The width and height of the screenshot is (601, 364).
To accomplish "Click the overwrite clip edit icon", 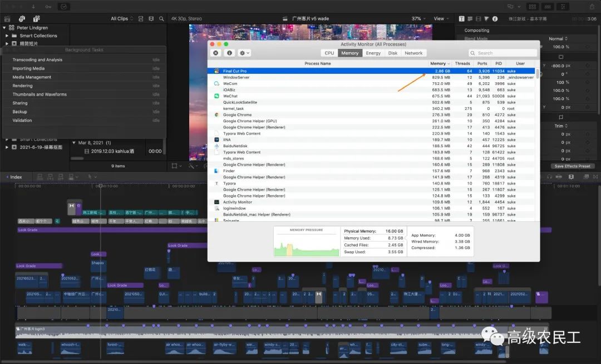I will click(x=72, y=177).
